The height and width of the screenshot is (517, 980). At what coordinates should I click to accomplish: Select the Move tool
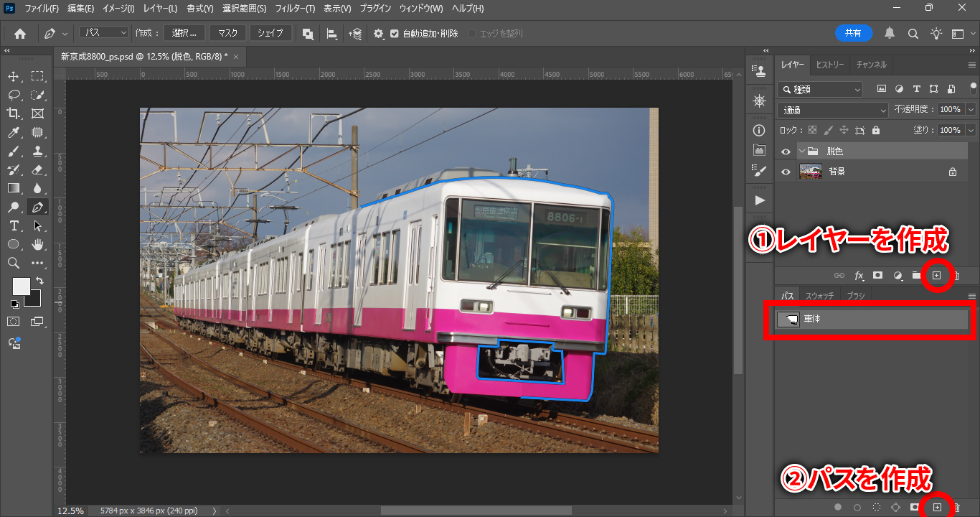[x=14, y=76]
